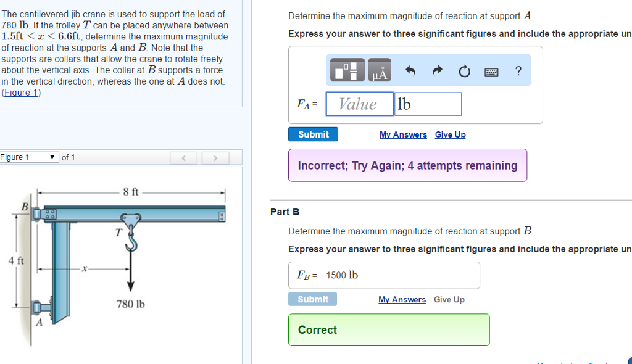Click the lb units input field

(x=428, y=104)
